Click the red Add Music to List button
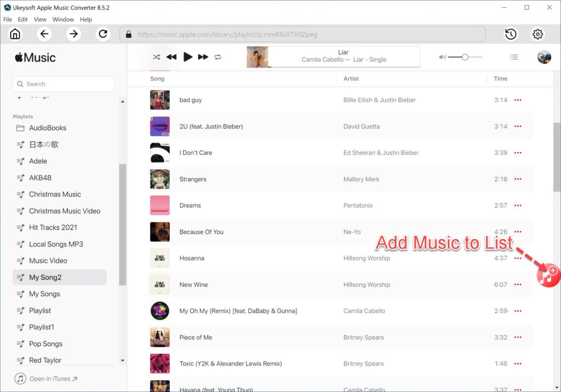561x392 pixels. (548, 275)
